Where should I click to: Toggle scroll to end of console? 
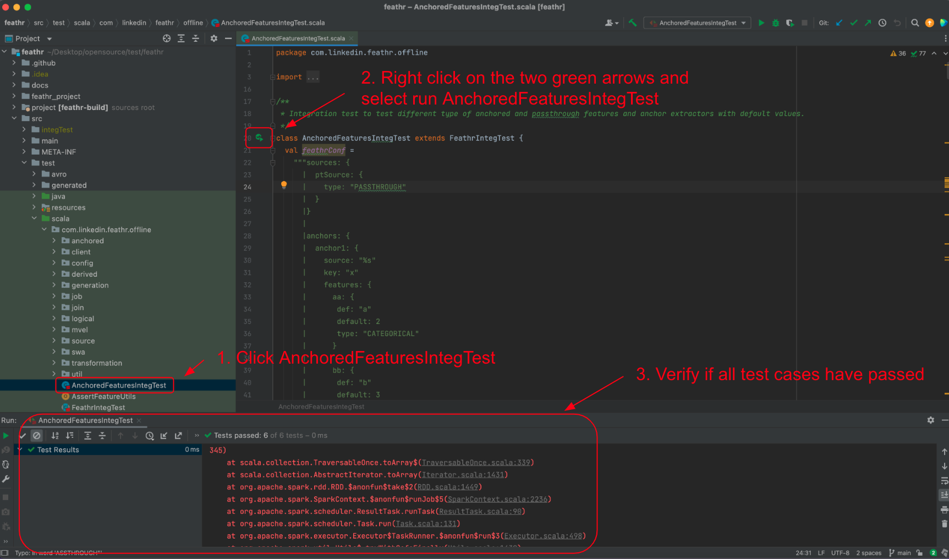(x=944, y=495)
